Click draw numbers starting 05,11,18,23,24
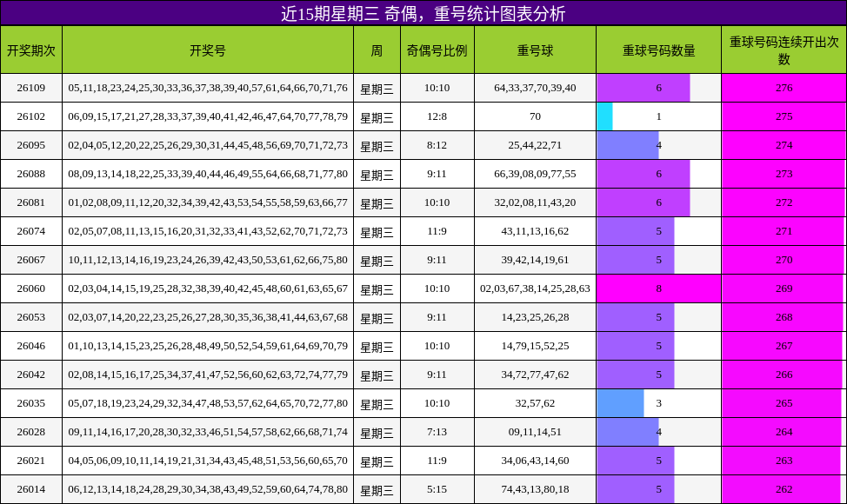This screenshot has width=847, height=504. point(208,88)
